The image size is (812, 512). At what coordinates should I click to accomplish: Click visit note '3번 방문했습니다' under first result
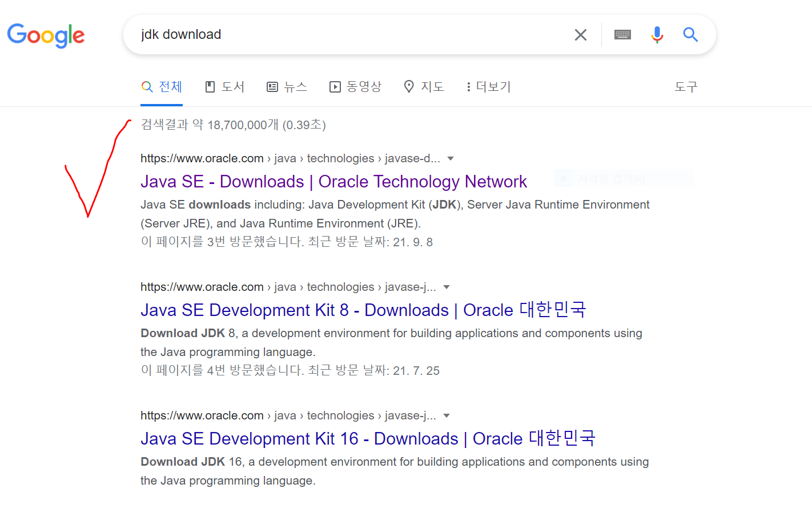tap(287, 242)
